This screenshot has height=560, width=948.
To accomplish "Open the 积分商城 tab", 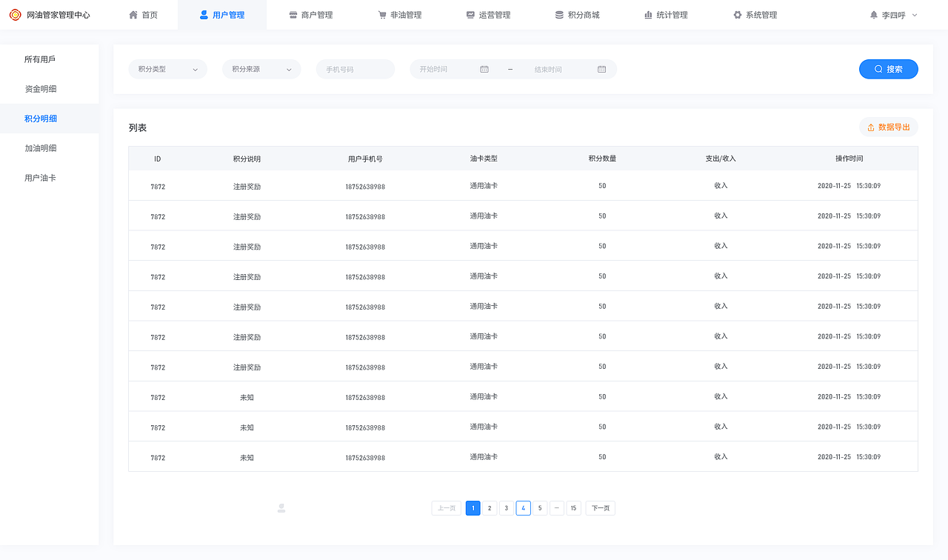I will pos(578,15).
